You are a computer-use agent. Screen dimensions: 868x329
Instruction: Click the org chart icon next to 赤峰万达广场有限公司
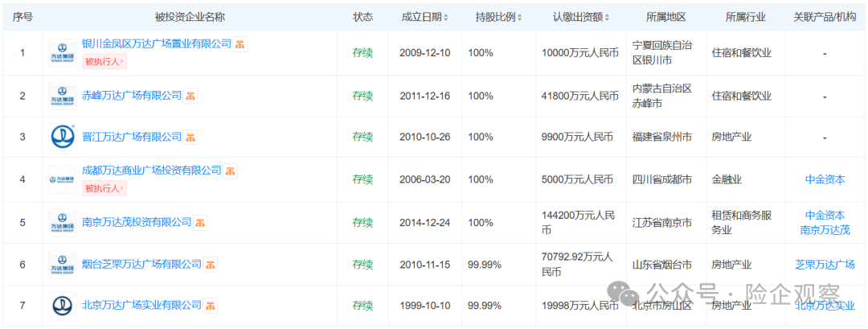191,96
